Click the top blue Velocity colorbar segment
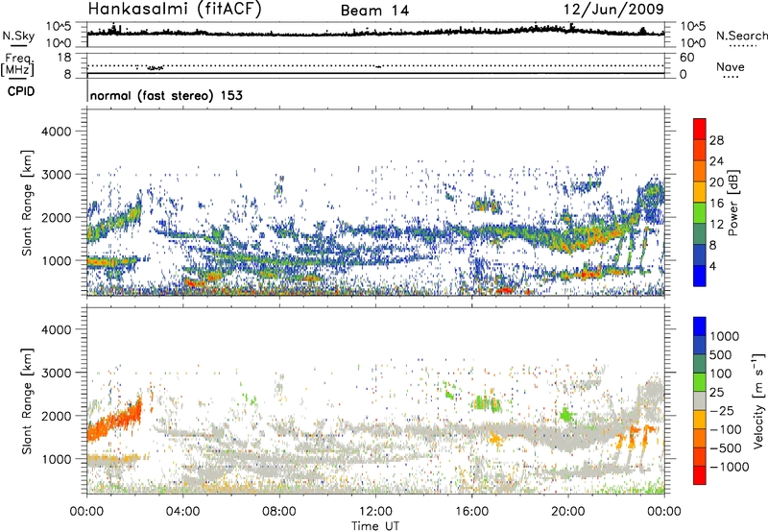 [700, 326]
